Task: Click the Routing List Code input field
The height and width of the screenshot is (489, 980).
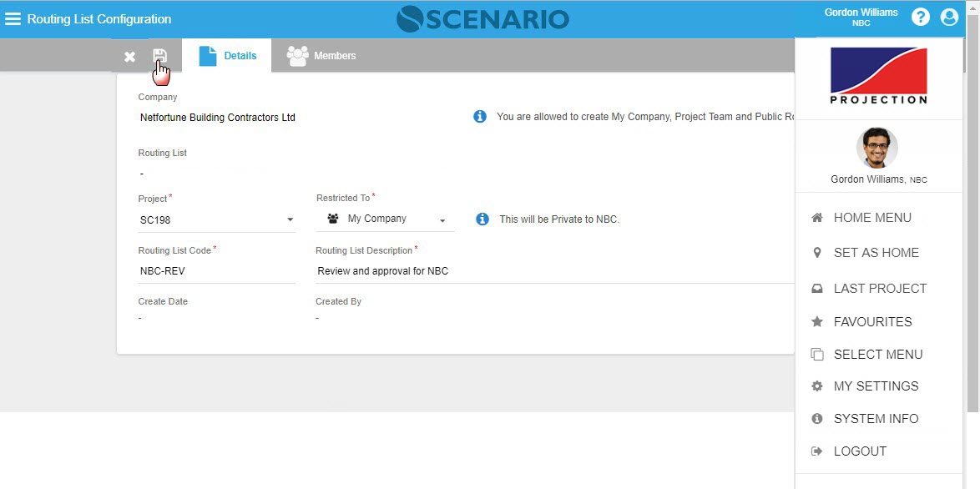Action: click(216, 271)
